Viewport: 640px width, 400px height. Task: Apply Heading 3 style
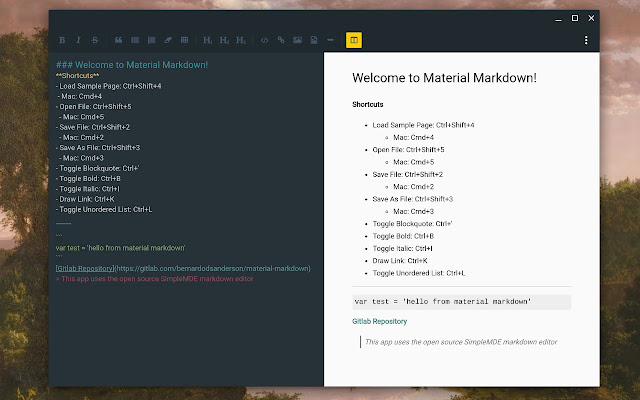click(241, 40)
